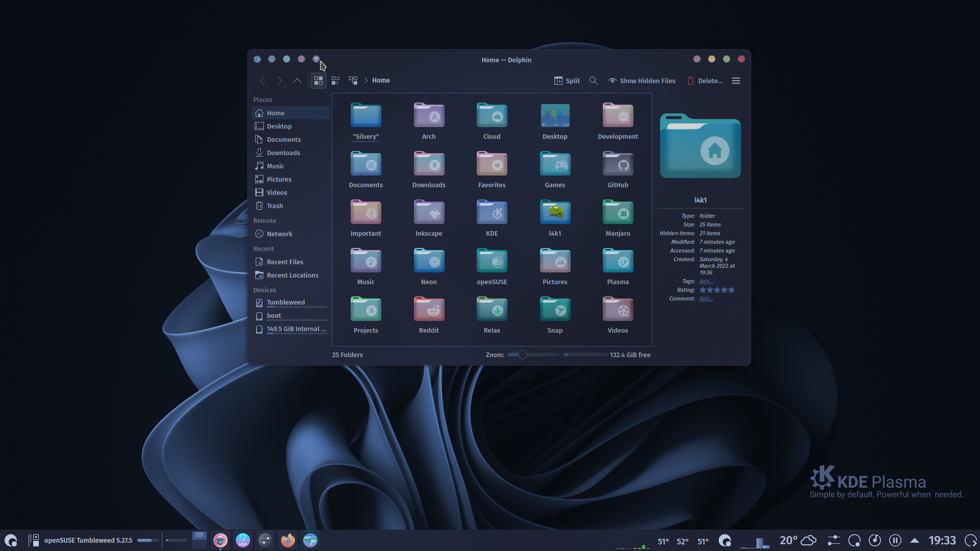This screenshot has width=980, height=551.
Task: Switch to Icons view mode
Action: pos(318,81)
